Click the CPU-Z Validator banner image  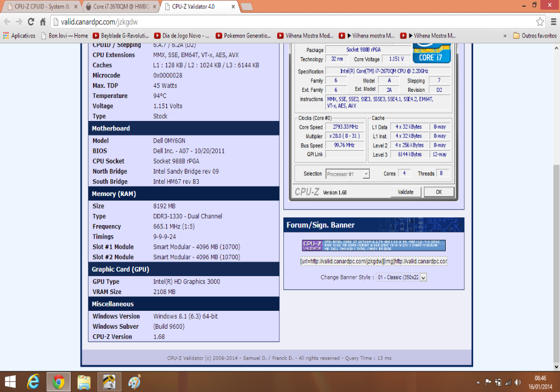click(x=374, y=245)
